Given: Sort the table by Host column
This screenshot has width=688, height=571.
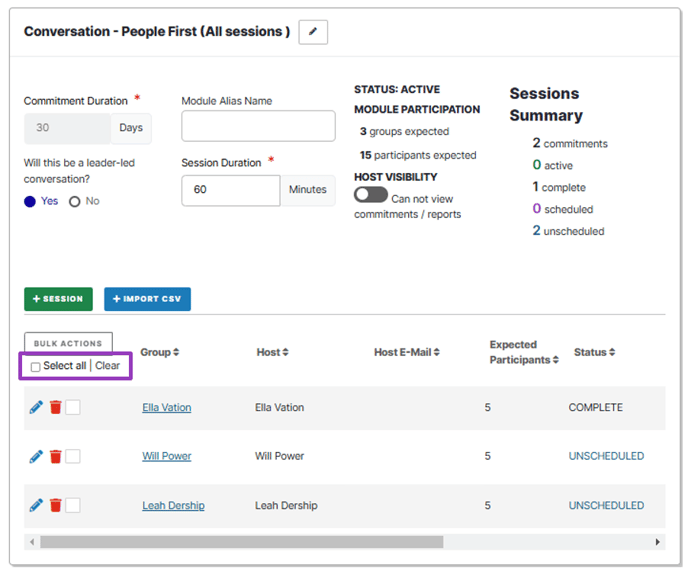Looking at the screenshot, I should point(272,352).
